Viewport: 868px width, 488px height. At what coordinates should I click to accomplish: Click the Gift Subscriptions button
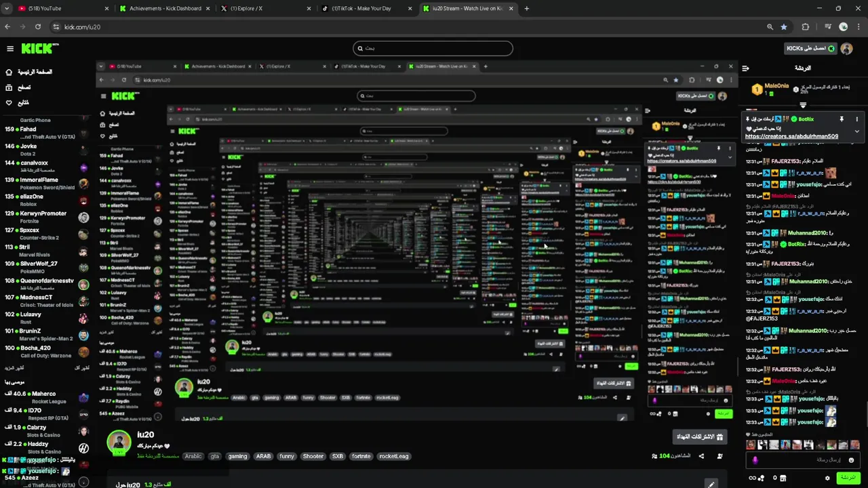tap(701, 436)
